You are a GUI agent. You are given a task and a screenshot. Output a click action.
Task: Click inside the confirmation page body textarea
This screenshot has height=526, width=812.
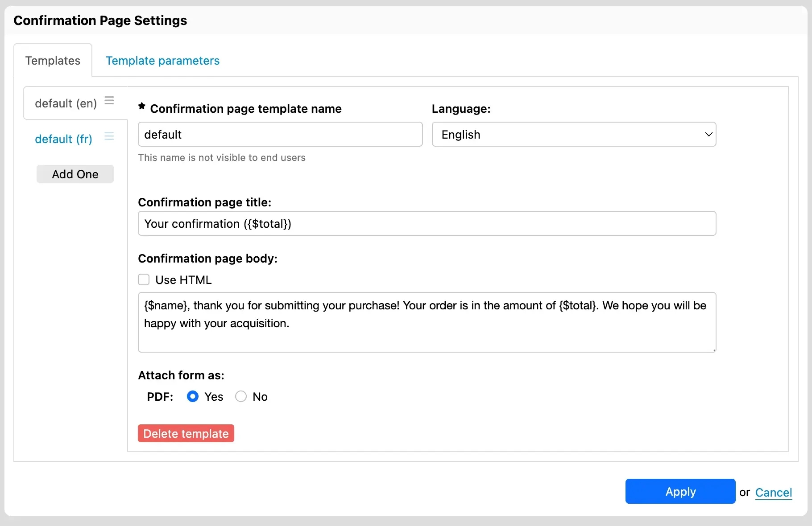[x=427, y=322]
